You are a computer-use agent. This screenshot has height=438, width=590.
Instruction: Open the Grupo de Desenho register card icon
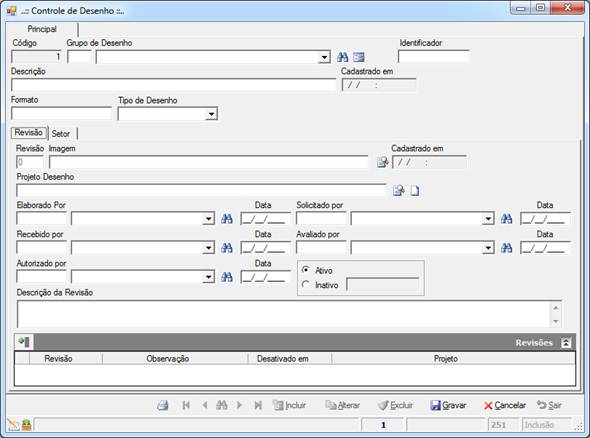point(359,57)
